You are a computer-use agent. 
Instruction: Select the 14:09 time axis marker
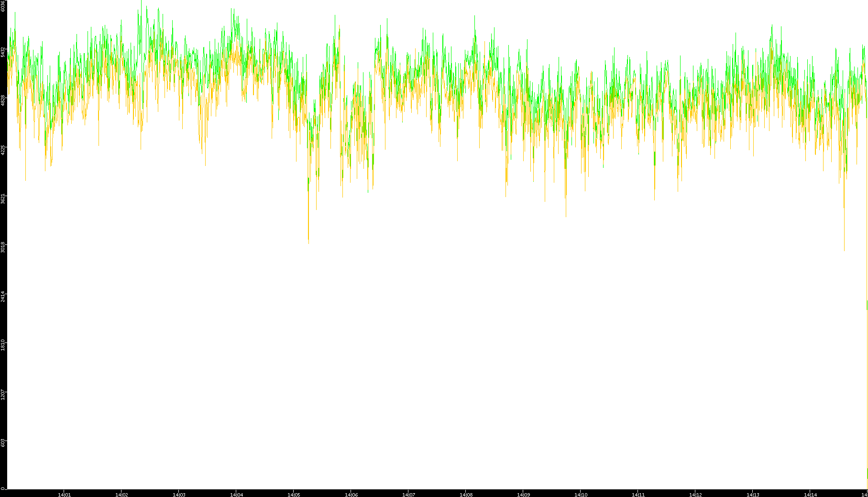click(523, 495)
